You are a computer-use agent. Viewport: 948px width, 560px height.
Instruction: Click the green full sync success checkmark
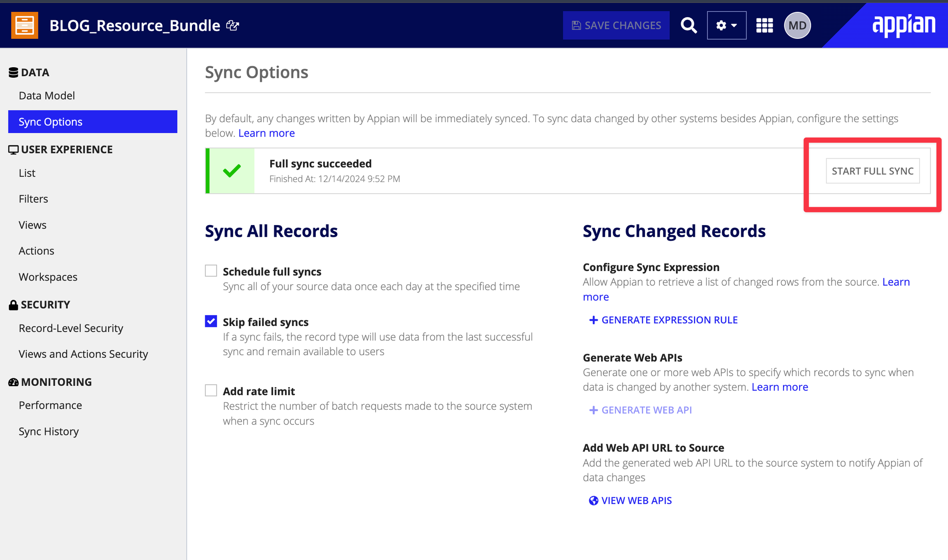click(x=232, y=171)
